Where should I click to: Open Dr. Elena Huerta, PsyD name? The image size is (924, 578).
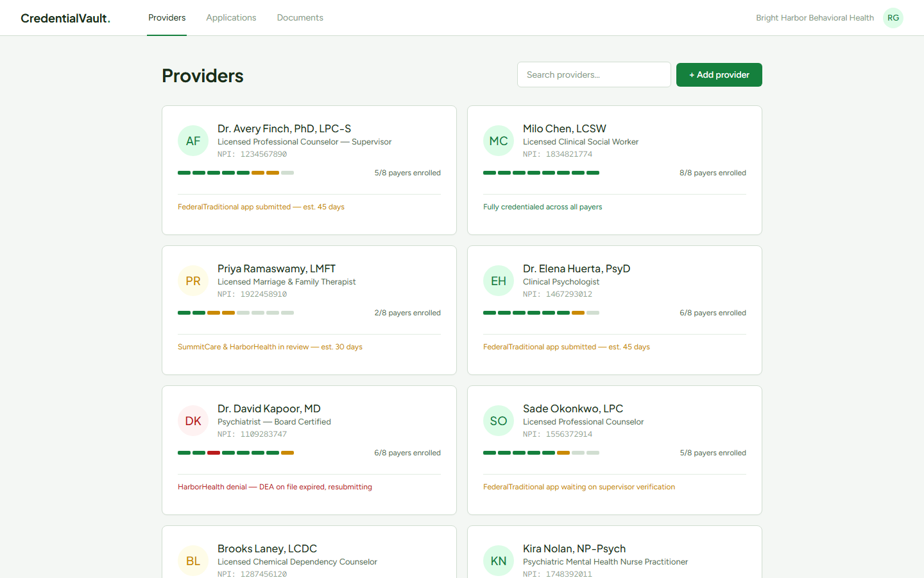tap(577, 268)
